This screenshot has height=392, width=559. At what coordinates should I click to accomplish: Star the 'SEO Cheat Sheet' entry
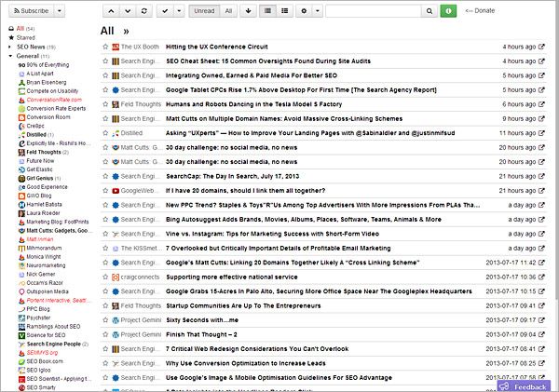point(104,61)
